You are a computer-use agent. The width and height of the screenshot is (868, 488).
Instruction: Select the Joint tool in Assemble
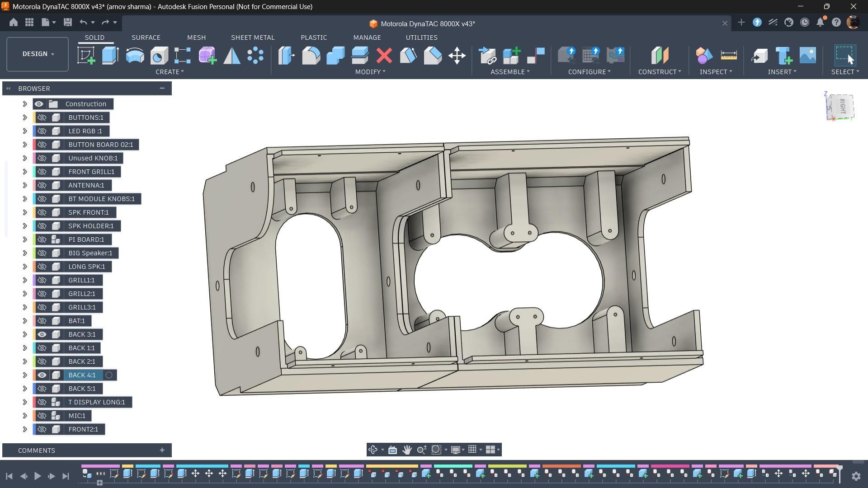coord(536,56)
